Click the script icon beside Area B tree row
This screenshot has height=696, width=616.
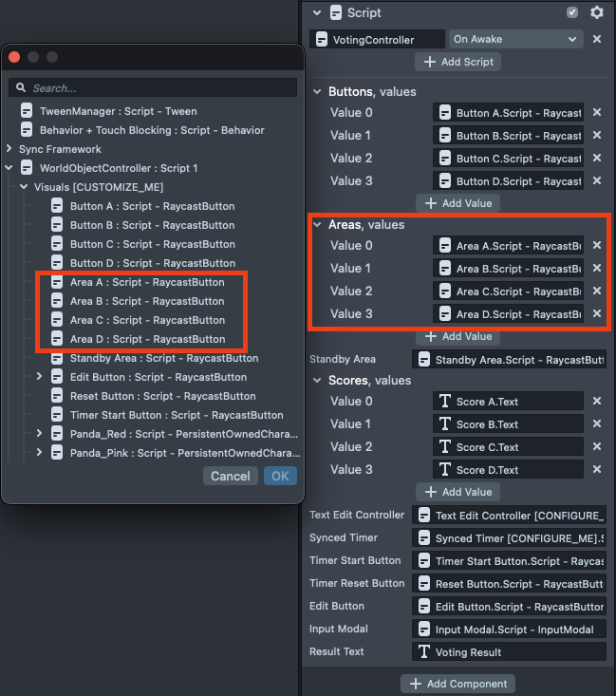pos(57,301)
